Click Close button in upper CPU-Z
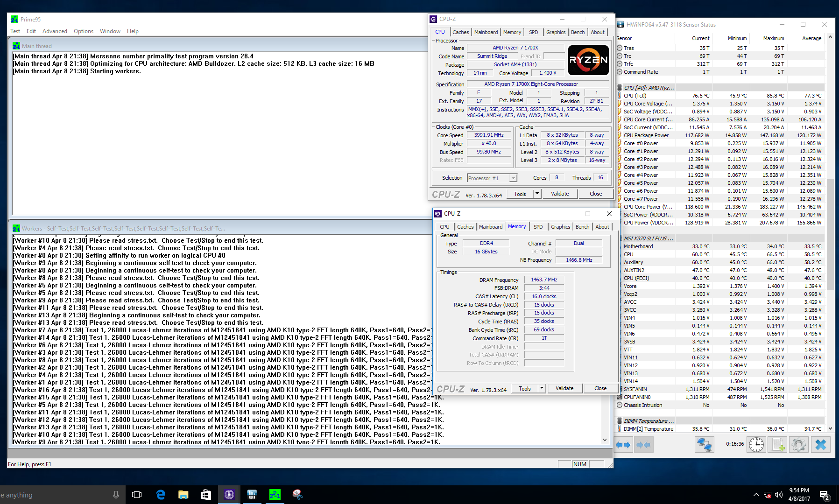Screen dimensions: 839x504 (595, 194)
